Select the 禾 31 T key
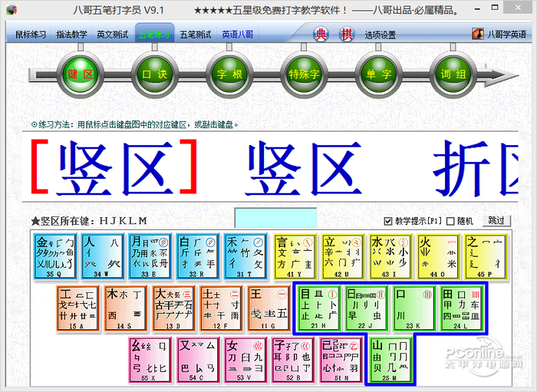Viewport: 537px width, 392px height. click(x=245, y=256)
